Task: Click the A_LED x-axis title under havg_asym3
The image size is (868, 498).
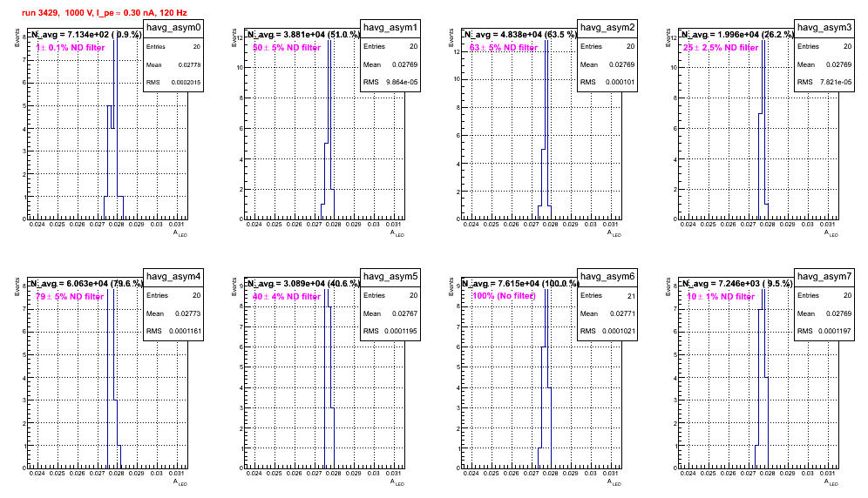Action: point(831,233)
